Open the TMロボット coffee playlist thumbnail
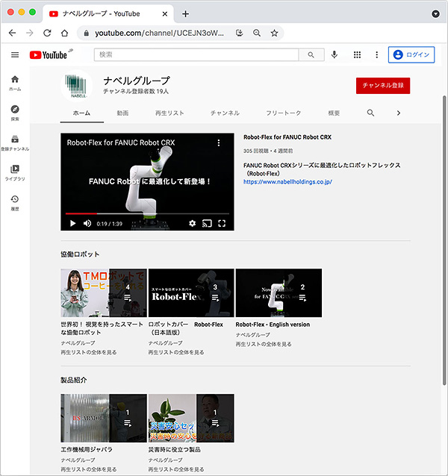The height and width of the screenshot is (476, 448). pos(104,292)
